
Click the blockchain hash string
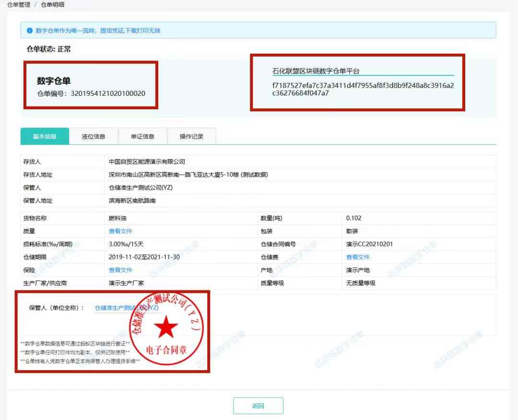[363, 89]
